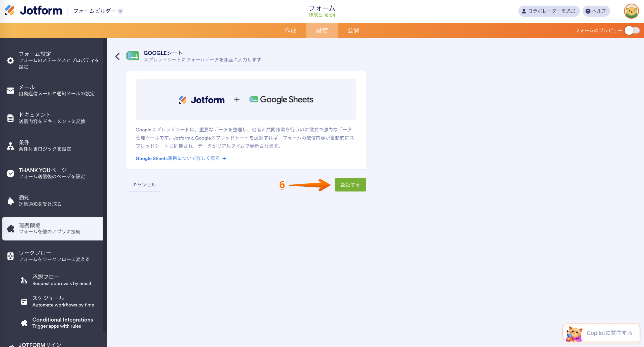Switch to the 公開 tab
This screenshot has width=644, height=347.
tap(353, 30)
